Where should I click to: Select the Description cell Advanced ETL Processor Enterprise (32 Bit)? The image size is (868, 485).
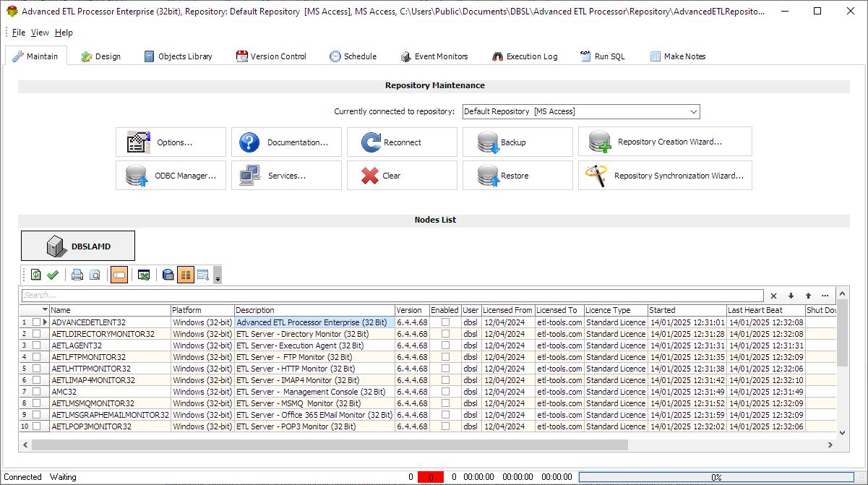click(x=315, y=322)
